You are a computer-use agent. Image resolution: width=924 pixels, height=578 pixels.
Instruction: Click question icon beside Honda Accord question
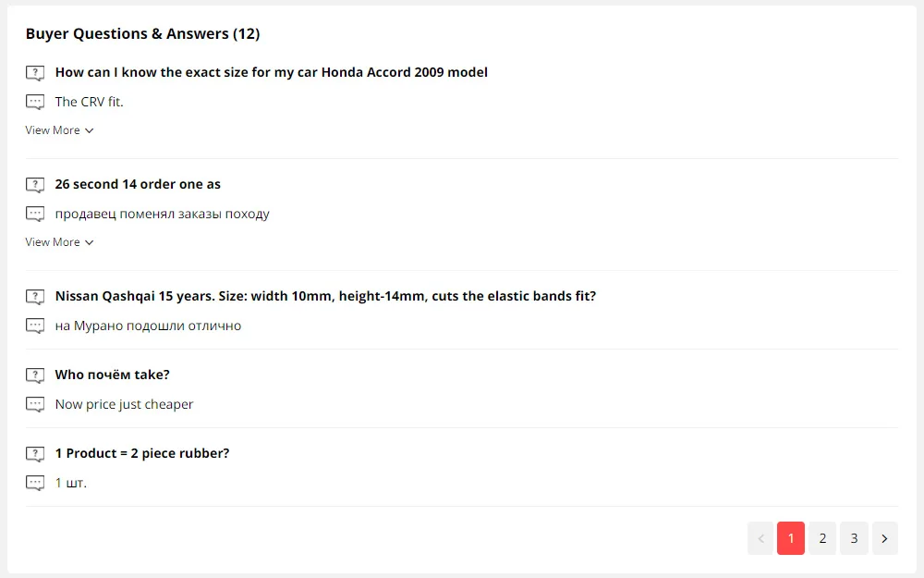(35, 73)
